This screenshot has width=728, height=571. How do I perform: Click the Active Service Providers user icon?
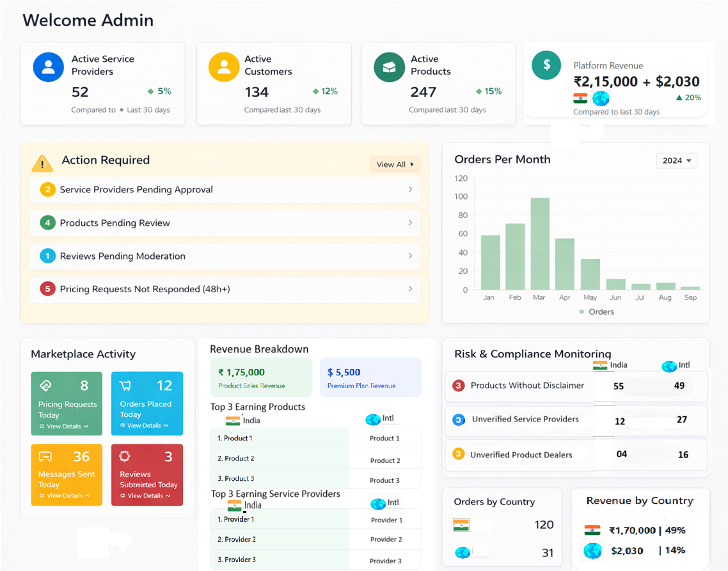(49, 67)
